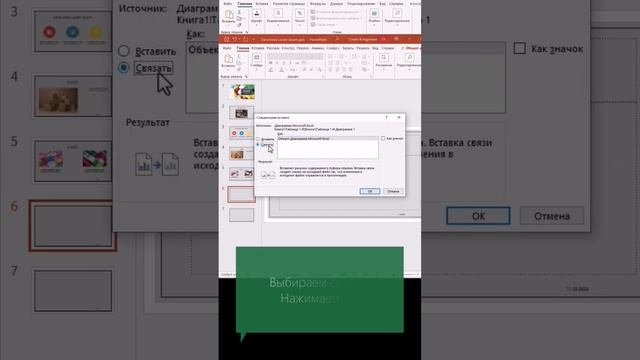Open the Excel Редактирование group icon
The height and width of the screenshot is (360, 640).
pos(398,13)
